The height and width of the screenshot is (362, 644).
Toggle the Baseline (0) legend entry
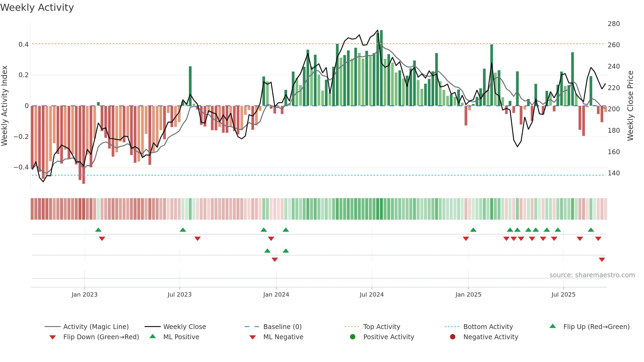coord(273,327)
